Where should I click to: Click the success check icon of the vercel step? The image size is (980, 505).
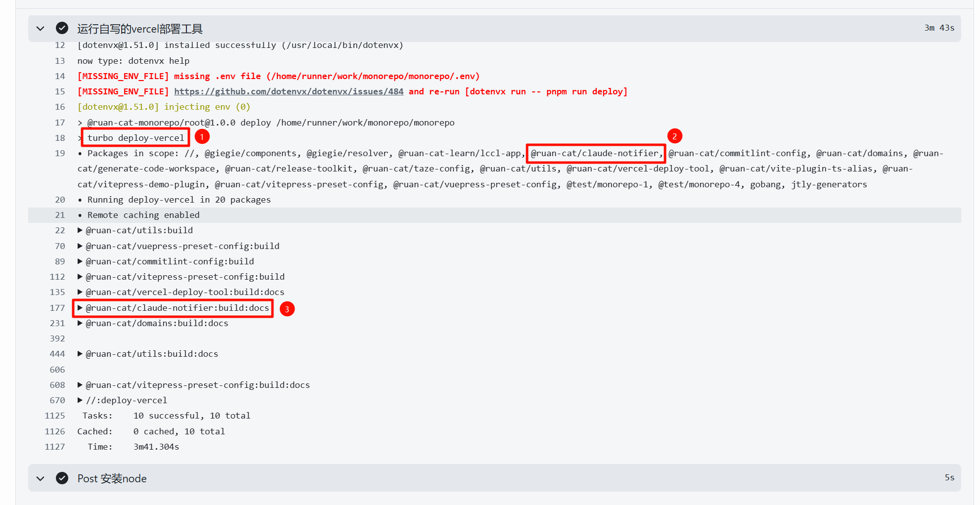coord(62,28)
